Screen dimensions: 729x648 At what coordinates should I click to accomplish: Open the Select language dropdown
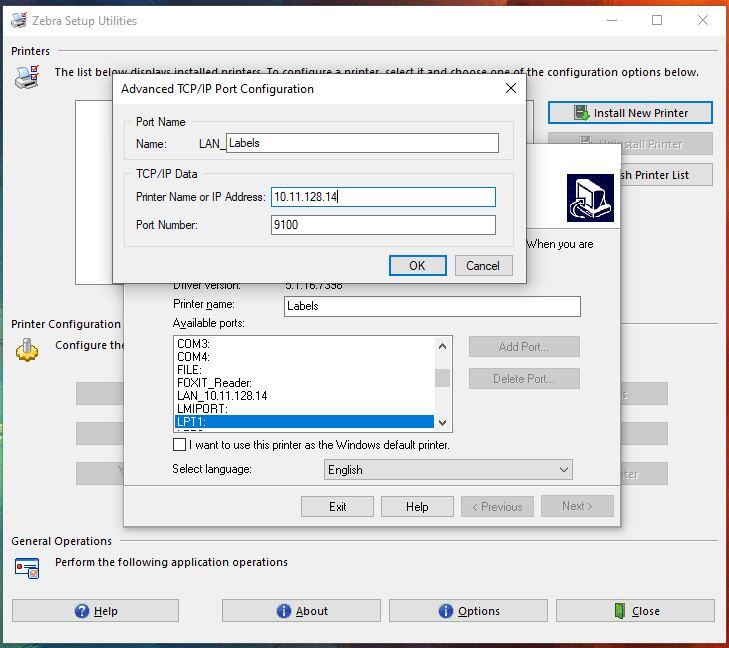click(x=448, y=469)
